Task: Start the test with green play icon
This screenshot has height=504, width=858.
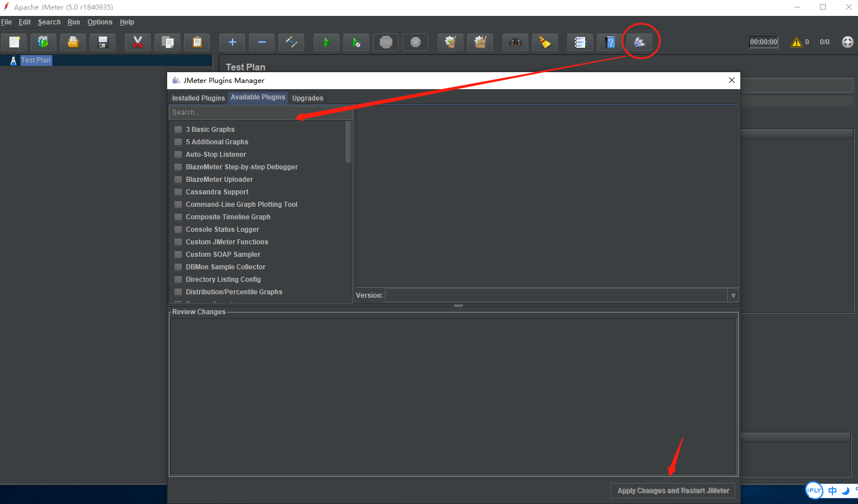Action: (x=326, y=42)
